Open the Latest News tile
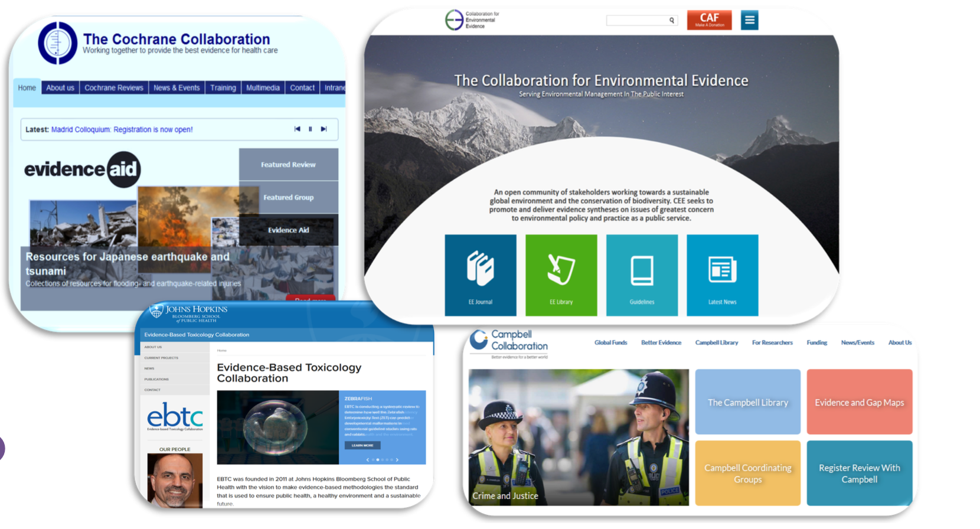Screen dimensions: 980x529 [x=722, y=275]
